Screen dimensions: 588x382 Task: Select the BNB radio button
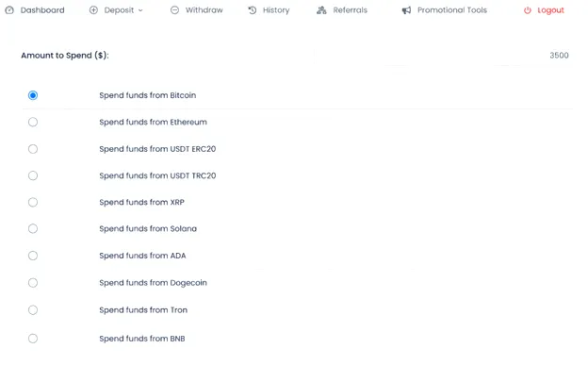[33, 339]
